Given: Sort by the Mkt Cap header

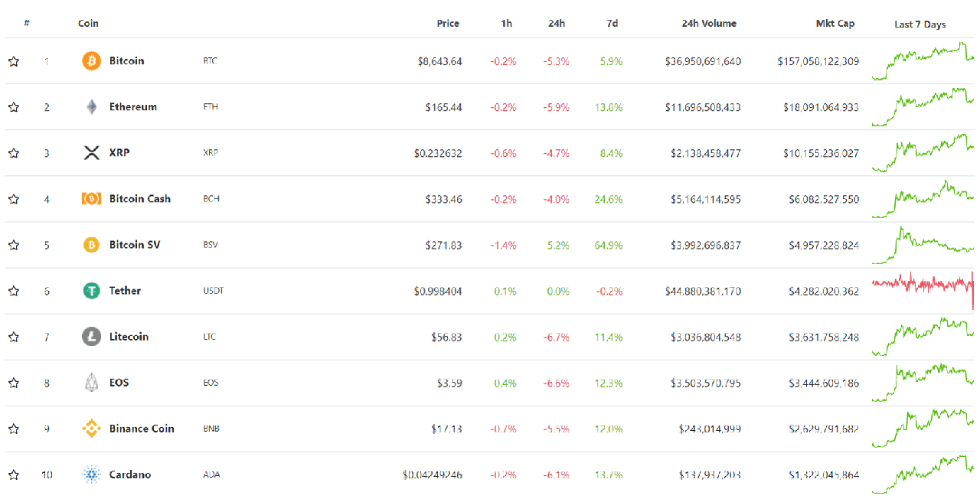Looking at the screenshot, I should point(835,23).
